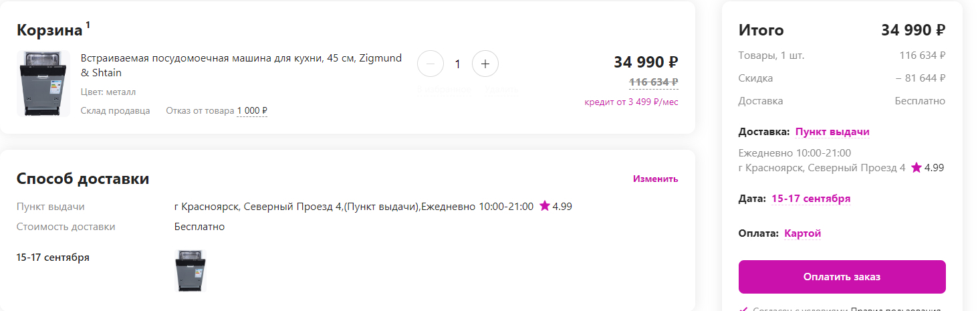Viewport: 980px width, 311px height.
Task: Click the dishwasher thumbnail in the cart
Action: (x=43, y=84)
